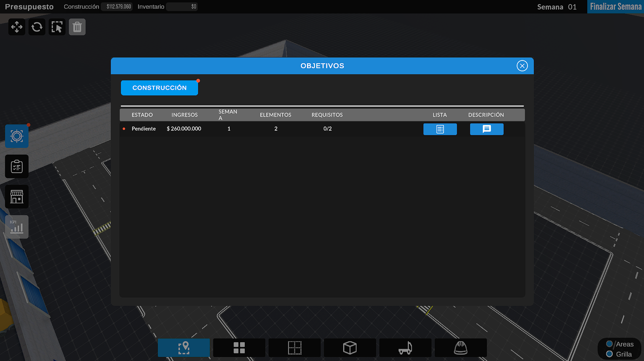The image size is (644, 361).
Task: Click the rotate tool icon
Action: pyautogui.click(x=37, y=27)
